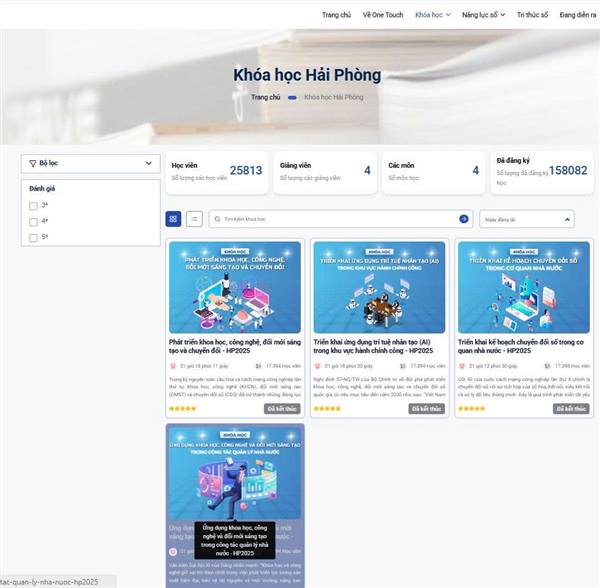Open trí tuệ nhân tạo (AI) course thumbnail
The width and height of the screenshot is (600, 588).
379,287
